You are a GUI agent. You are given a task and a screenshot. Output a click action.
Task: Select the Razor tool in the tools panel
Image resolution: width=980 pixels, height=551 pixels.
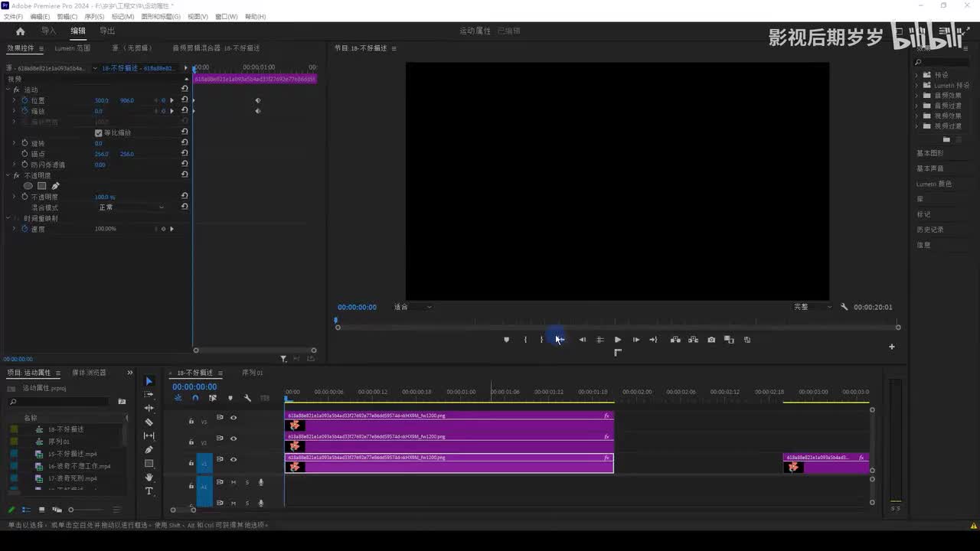149,422
